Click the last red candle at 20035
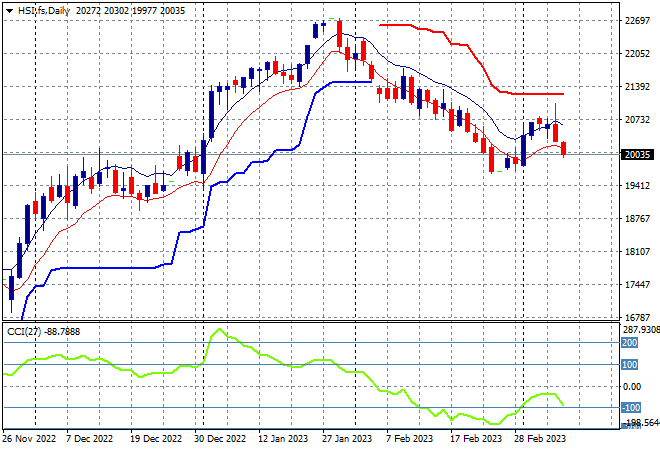The width and height of the screenshot is (660, 450). coord(564,149)
